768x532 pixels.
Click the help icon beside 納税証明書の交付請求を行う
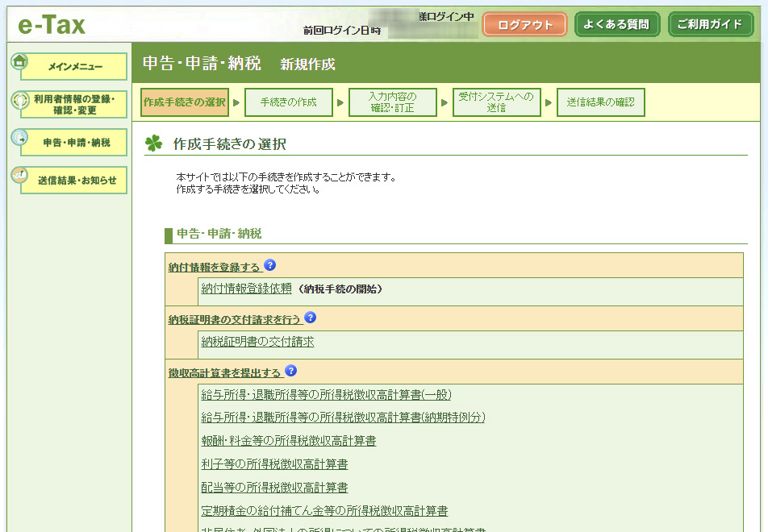pos(311,318)
